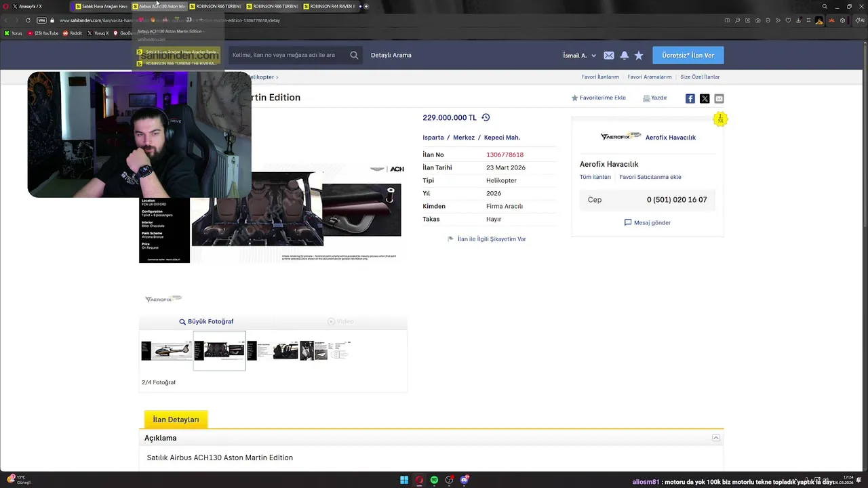Collapse the Açıklama section chevron
Image resolution: width=868 pixels, height=488 pixels.
715,438
